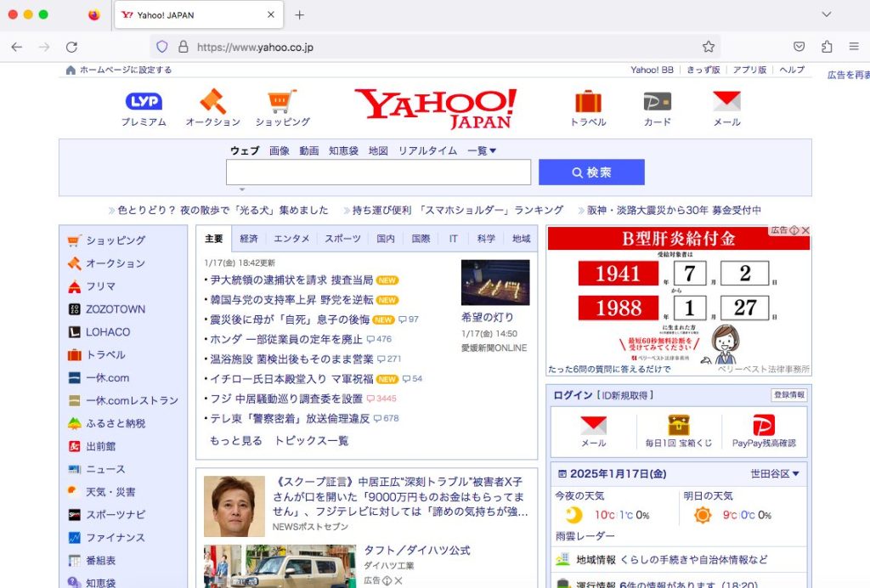Switch search type to 知恵袋

pyautogui.click(x=343, y=150)
